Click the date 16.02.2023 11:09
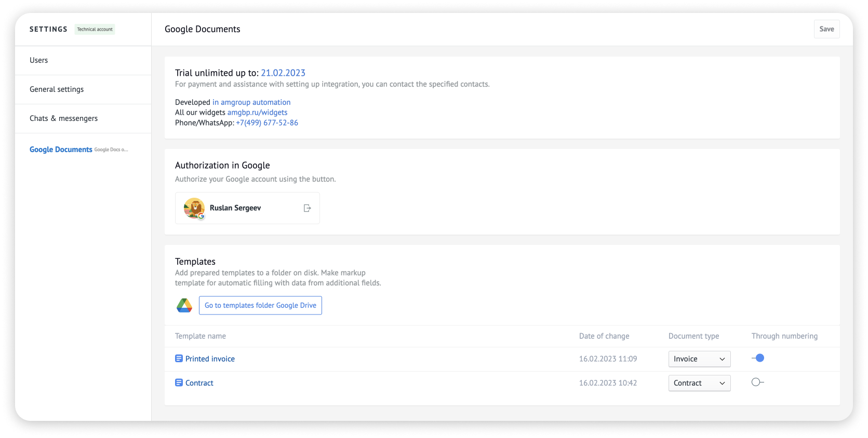 (608, 359)
